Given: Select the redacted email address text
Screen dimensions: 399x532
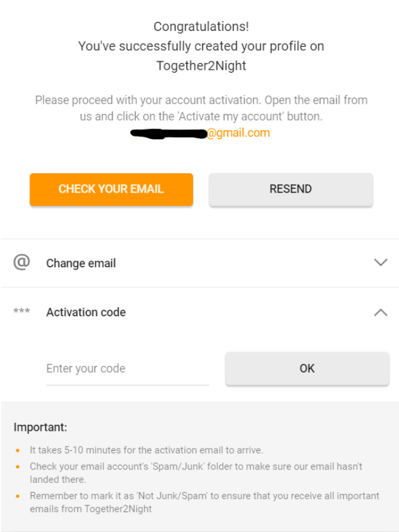Looking at the screenshot, I should (168, 132).
